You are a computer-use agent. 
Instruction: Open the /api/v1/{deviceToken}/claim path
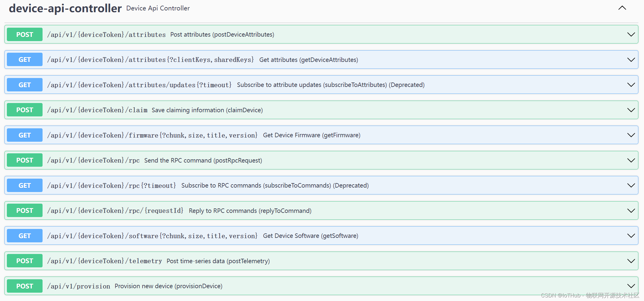[97, 110]
